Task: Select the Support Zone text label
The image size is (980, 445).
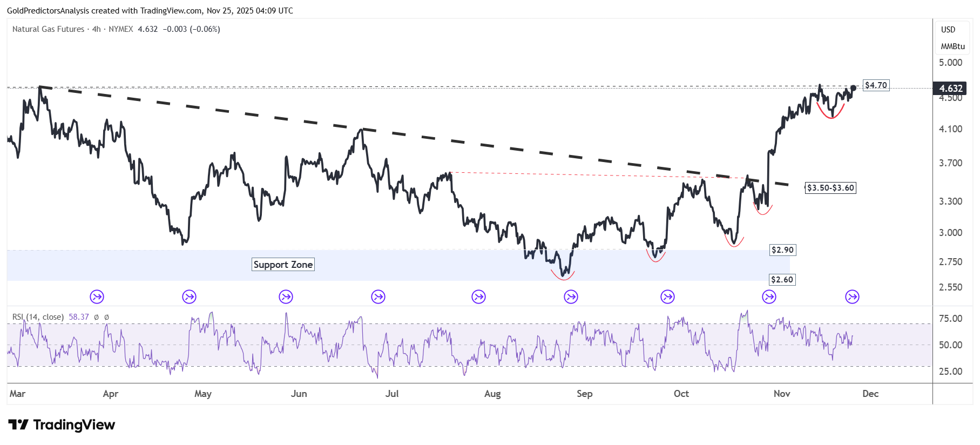Action: 283,265
